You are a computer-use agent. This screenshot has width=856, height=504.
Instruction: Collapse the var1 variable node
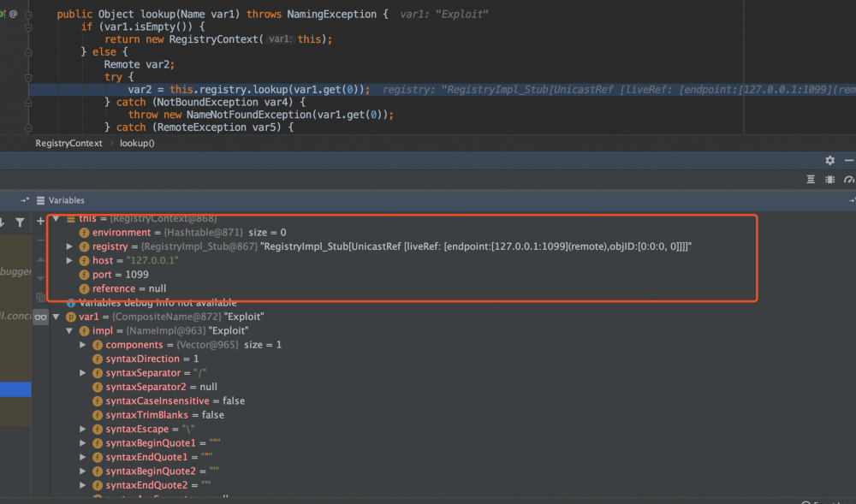click(56, 317)
